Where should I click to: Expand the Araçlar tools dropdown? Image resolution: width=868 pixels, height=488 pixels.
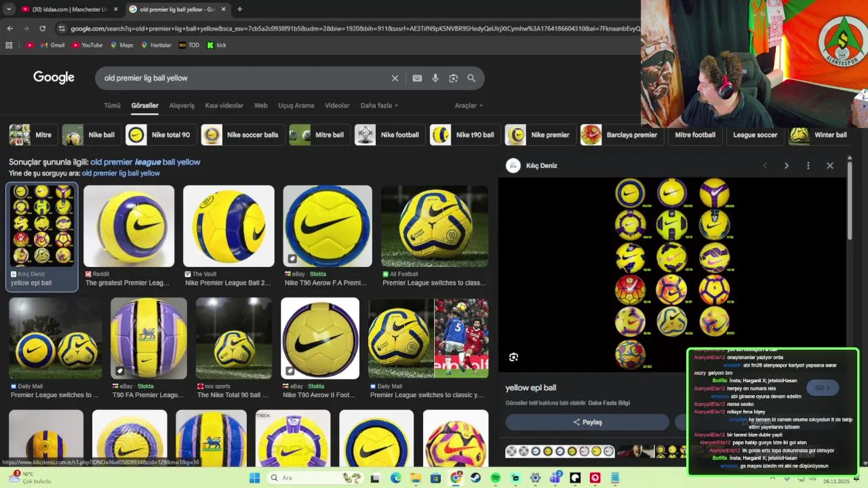469,106
